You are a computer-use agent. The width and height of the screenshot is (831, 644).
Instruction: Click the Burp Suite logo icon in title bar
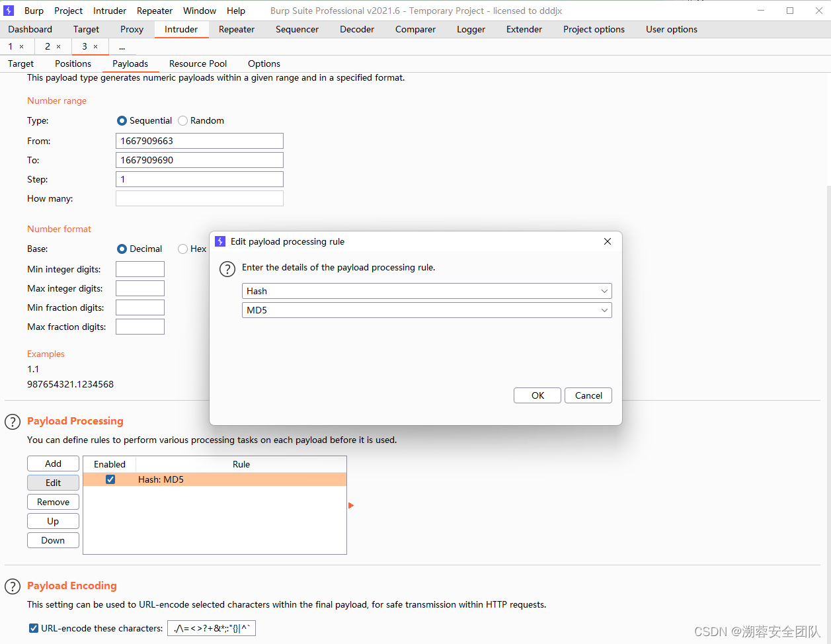[9, 11]
